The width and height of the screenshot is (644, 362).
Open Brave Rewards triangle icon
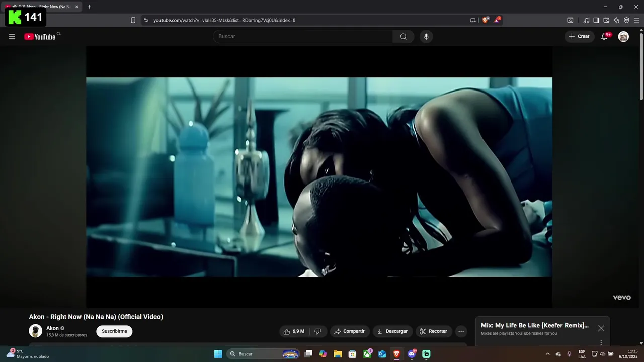coord(497,20)
